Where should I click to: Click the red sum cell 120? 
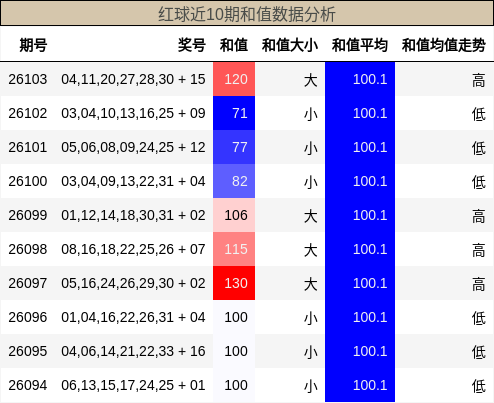tap(234, 79)
